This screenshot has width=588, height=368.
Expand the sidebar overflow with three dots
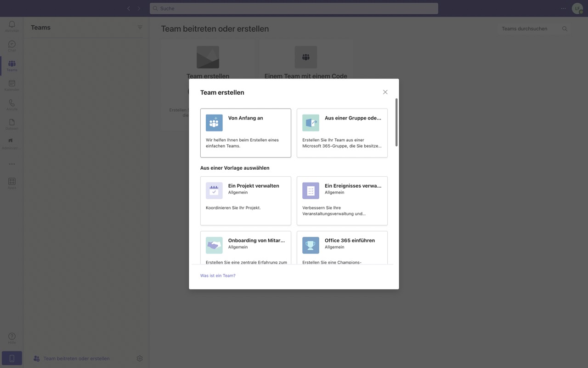pos(11,163)
